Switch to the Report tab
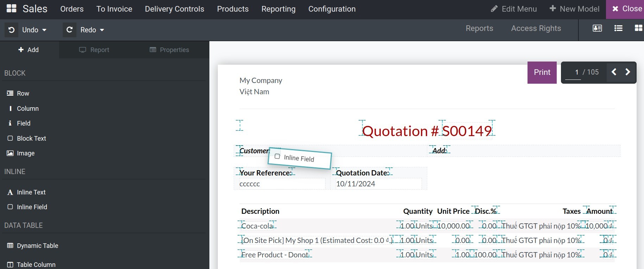The width and height of the screenshot is (644, 269). (94, 50)
